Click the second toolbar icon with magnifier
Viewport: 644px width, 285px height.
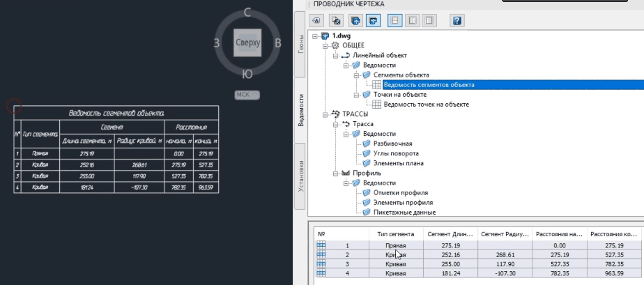pos(336,20)
